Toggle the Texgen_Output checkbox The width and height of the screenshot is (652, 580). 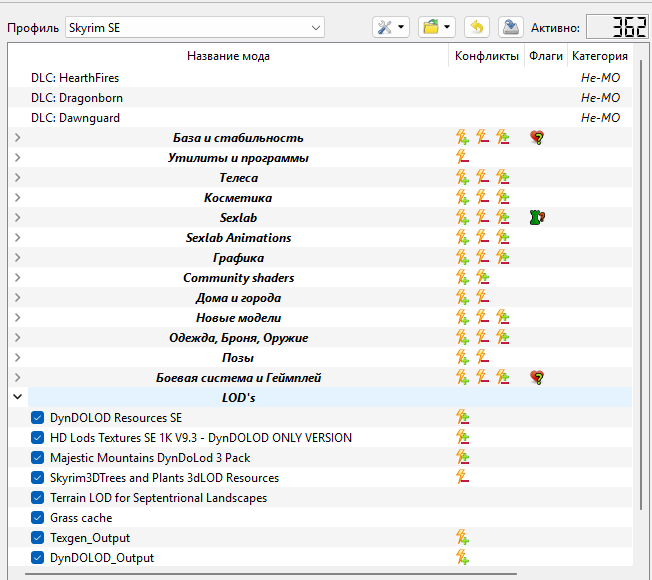pos(37,538)
